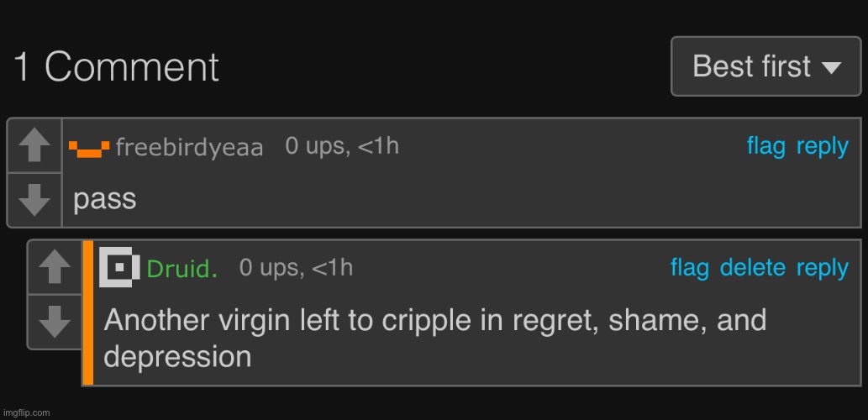Click the orange highlight bar on Druid's comment

(87, 312)
